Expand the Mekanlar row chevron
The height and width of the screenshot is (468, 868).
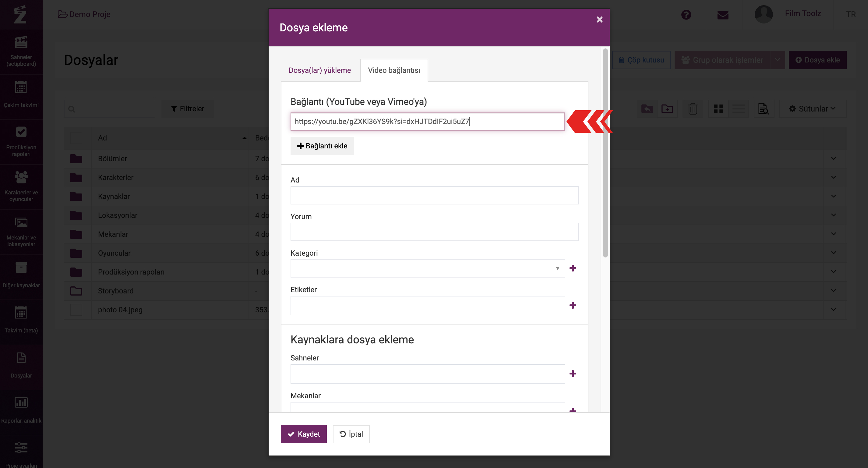click(x=834, y=234)
